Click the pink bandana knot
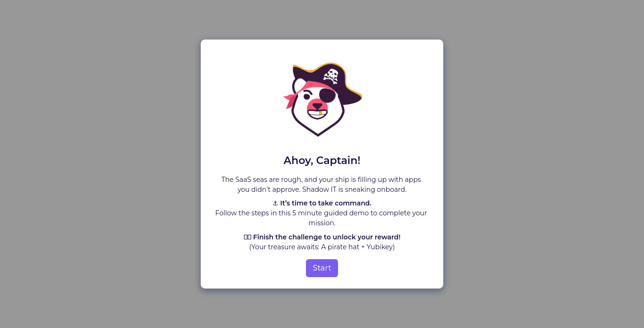 point(290,100)
